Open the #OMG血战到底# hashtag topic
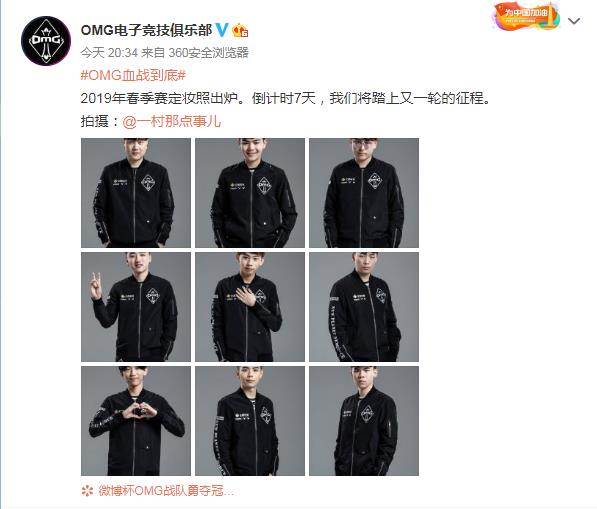597x509 pixels. click(x=133, y=75)
